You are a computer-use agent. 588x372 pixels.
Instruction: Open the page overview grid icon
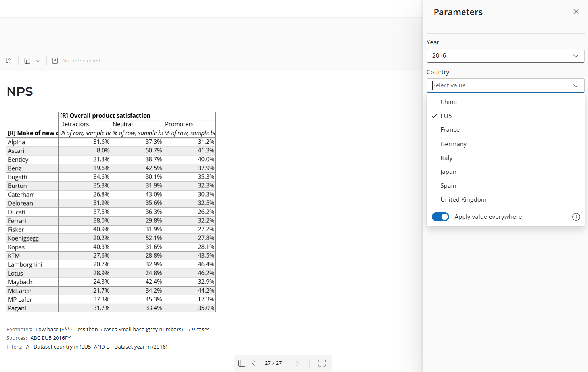pos(242,363)
